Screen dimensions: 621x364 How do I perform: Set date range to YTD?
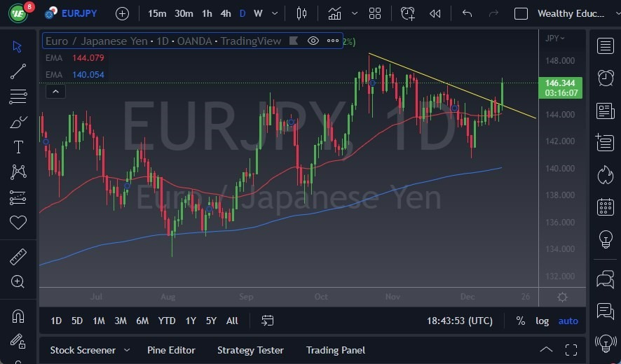tap(167, 321)
